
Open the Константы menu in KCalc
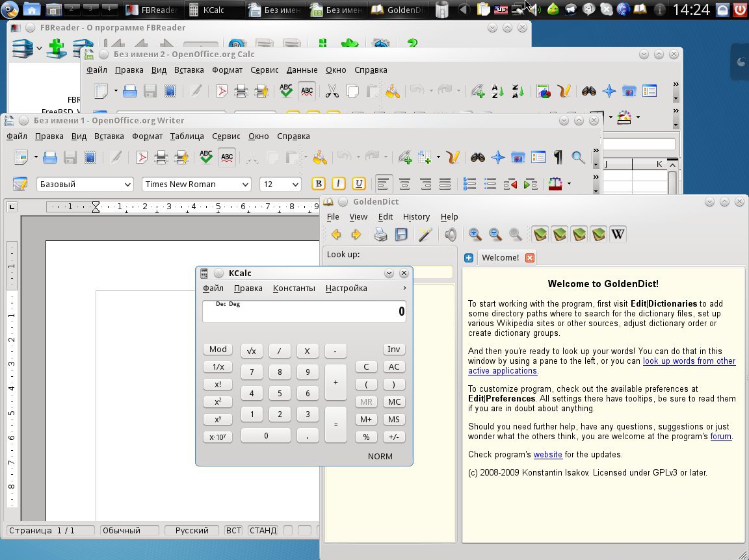(x=294, y=288)
